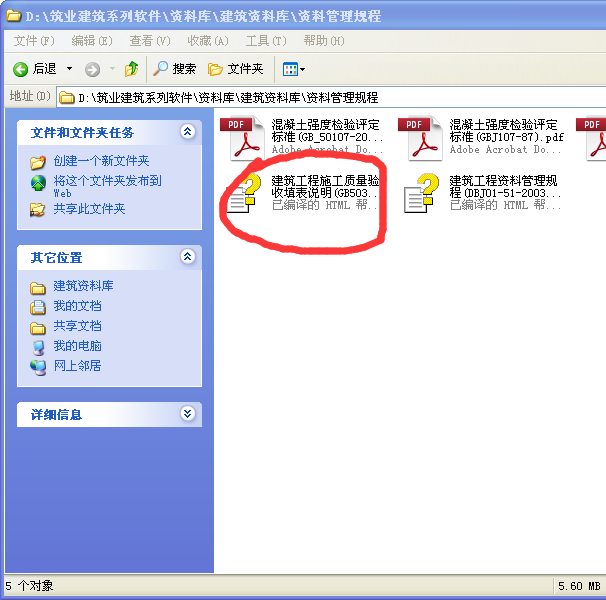The height and width of the screenshot is (600, 606).
Task: Click the Up one level folder icon
Action: [131, 69]
